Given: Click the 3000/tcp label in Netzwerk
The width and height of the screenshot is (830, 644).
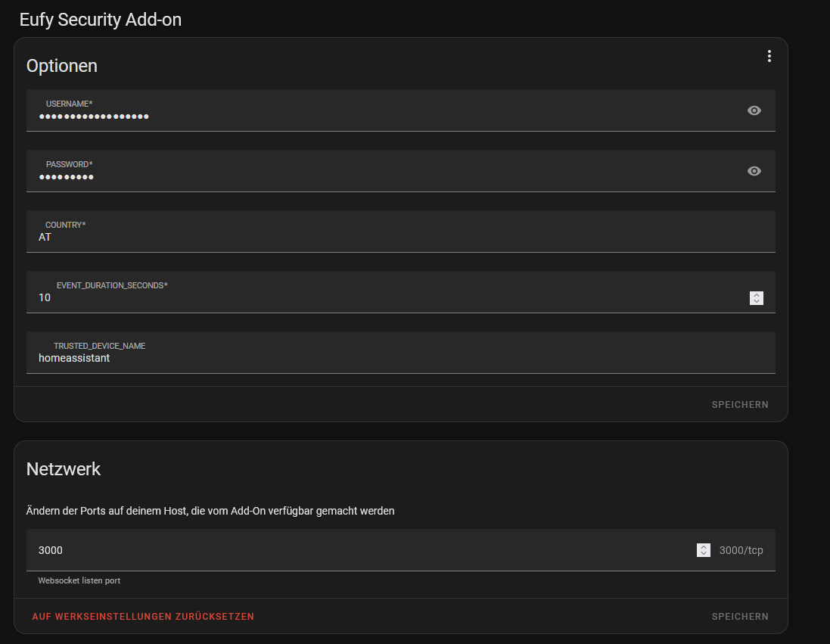Looking at the screenshot, I should [x=742, y=550].
